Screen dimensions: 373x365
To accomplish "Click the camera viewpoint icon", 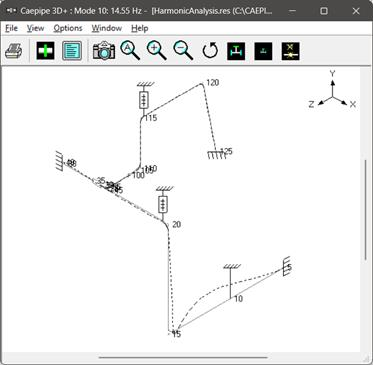I will click(104, 51).
